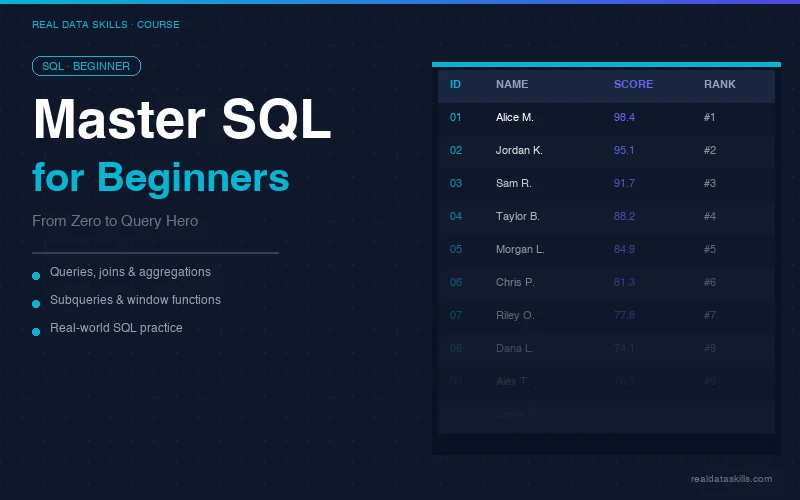Click rank cell #3

click(710, 184)
